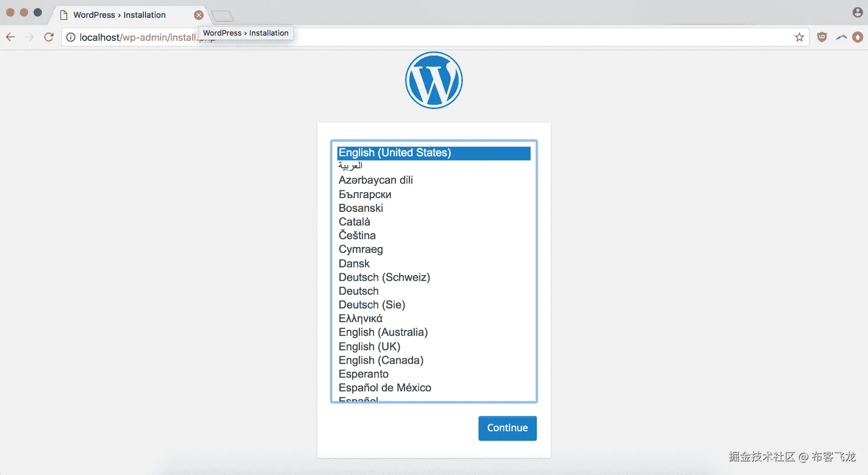Select English (United States) language
The height and width of the screenshot is (475, 868).
tap(434, 153)
